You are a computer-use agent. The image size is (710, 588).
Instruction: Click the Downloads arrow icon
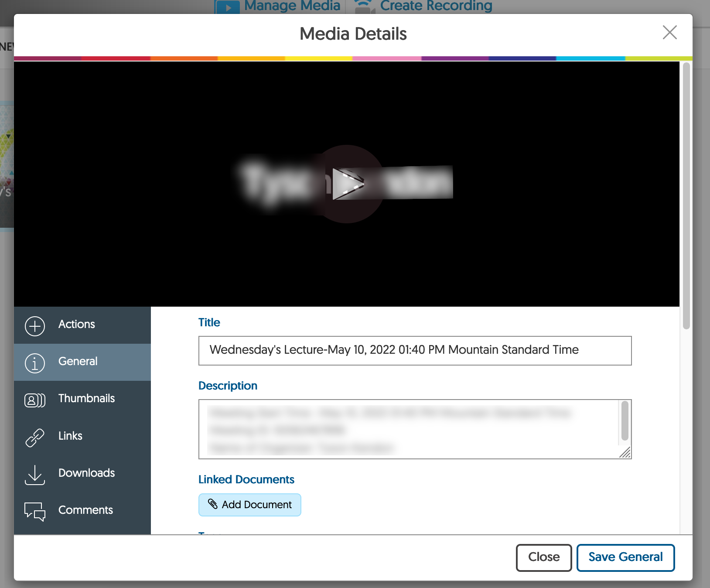coord(35,475)
